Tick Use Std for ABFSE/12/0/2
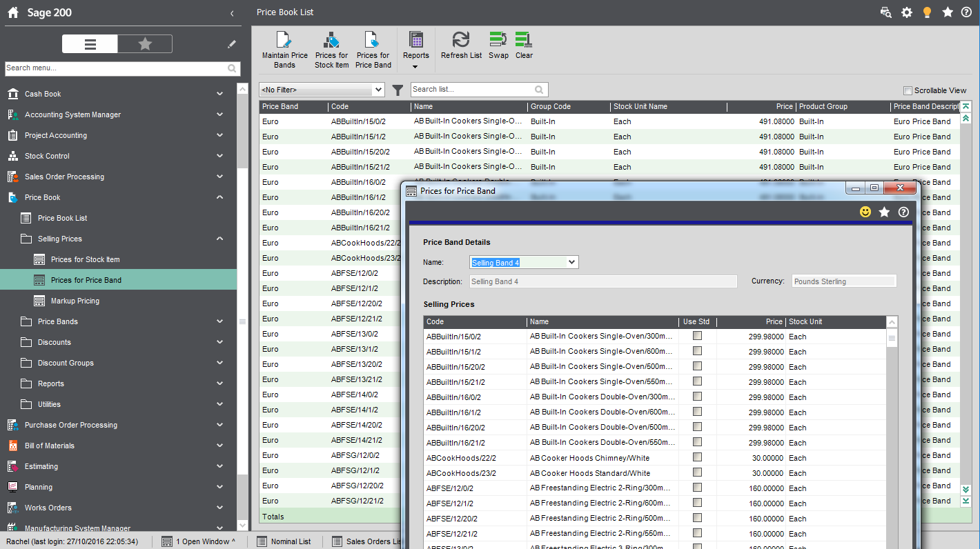Viewport: 980px width, 549px height. (697, 488)
